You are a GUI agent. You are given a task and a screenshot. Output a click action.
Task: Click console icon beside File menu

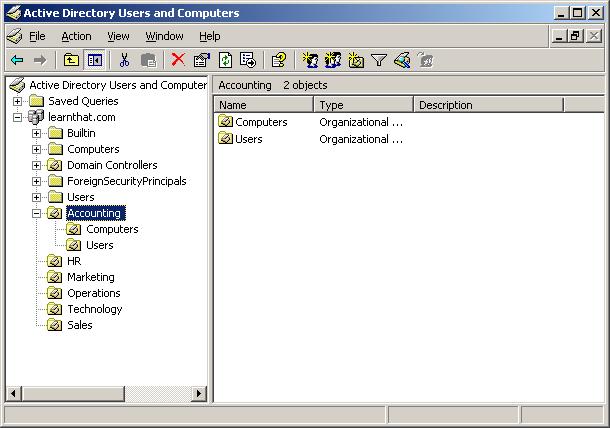[x=15, y=37]
